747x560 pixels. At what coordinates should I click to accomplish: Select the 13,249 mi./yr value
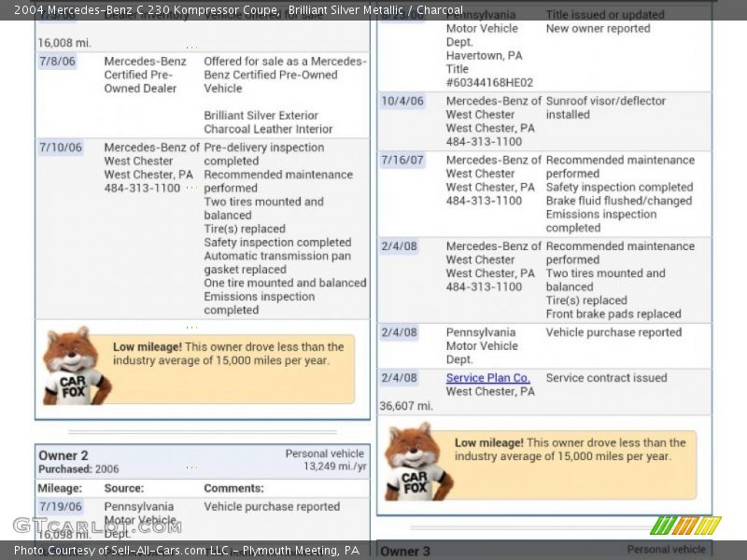click(x=335, y=466)
